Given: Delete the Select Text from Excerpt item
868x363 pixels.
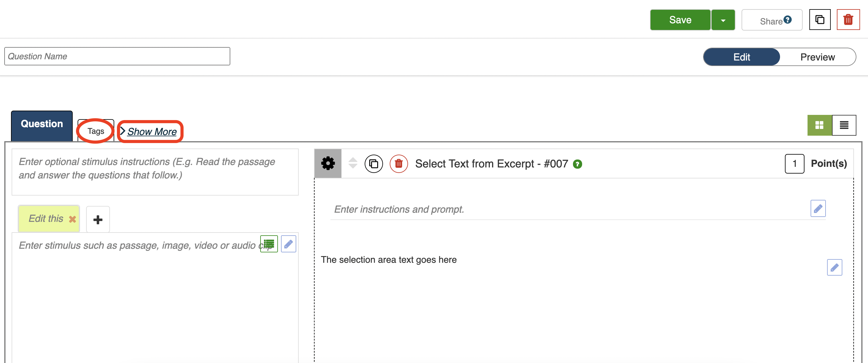Looking at the screenshot, I should [399, 164].
